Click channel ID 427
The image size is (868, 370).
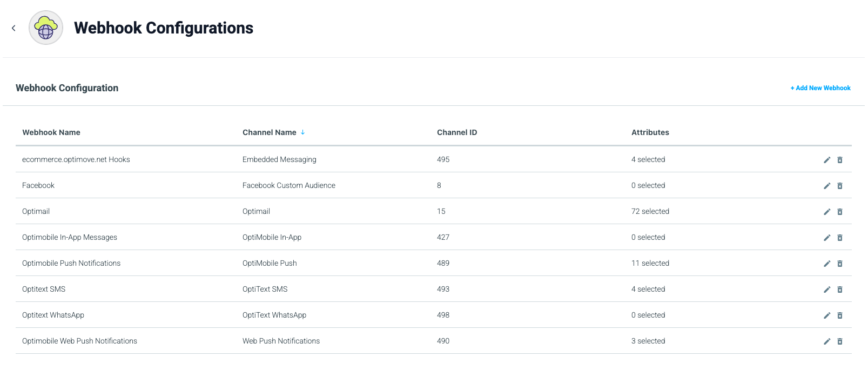(443, 237)
